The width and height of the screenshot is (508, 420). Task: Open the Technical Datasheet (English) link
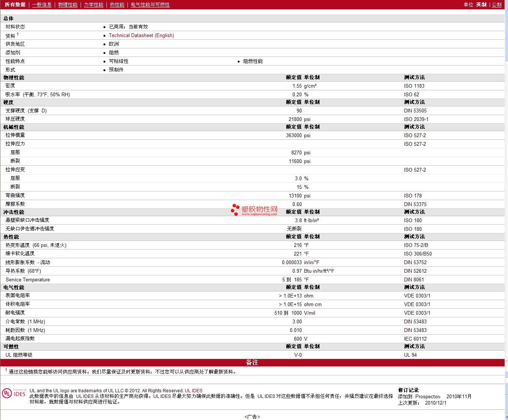[141, 35]
